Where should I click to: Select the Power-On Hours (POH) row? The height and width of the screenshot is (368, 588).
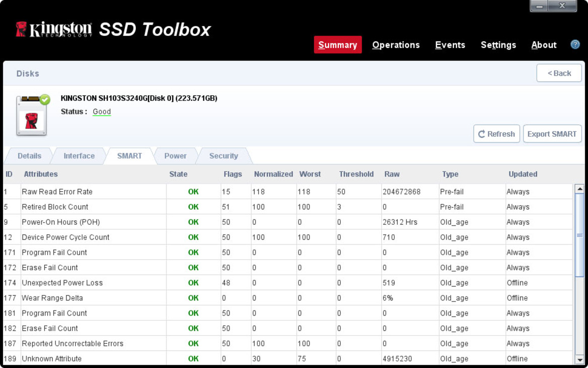click(x=288, y=222)
